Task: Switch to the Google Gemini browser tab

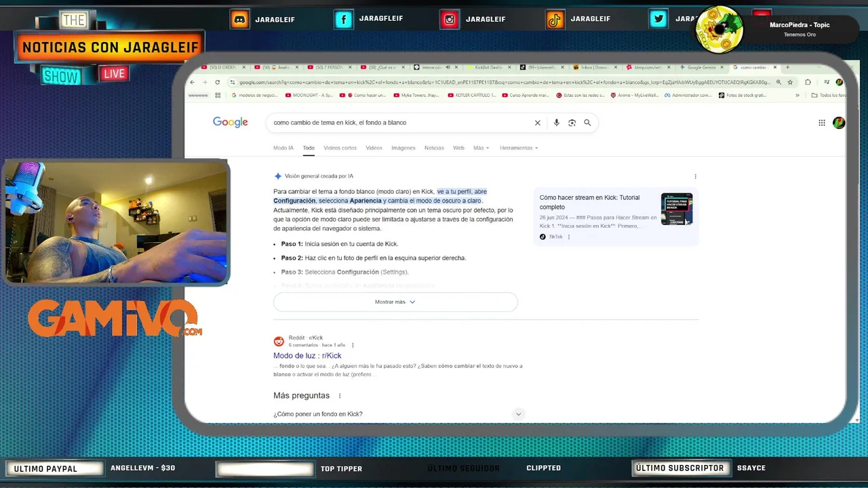Action: coord(701,67)
